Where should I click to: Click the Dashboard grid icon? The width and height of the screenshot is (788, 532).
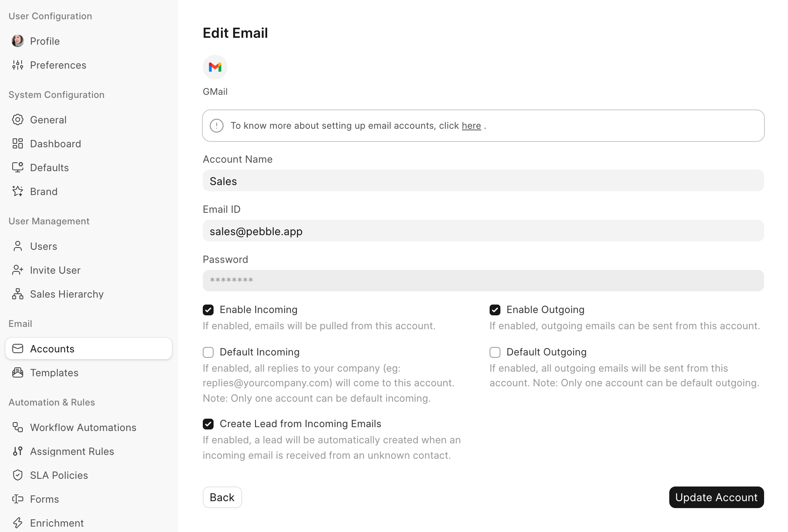click(18, 143)
